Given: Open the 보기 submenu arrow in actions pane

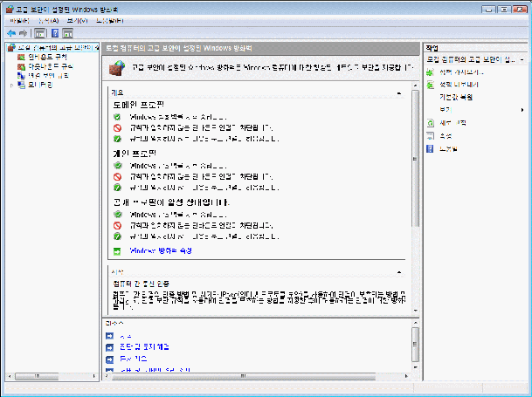Looking at the screenshot, I should 522,110.
